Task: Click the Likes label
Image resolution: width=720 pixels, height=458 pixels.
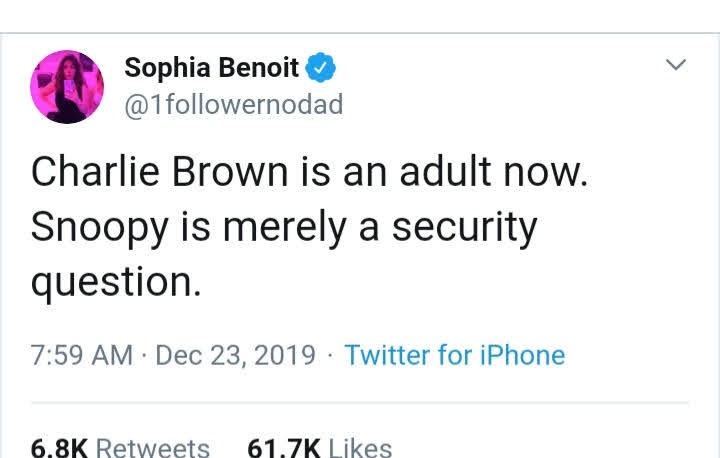Action: (360, 448)
